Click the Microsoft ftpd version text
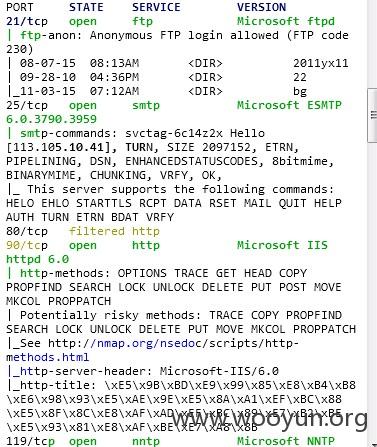The width and height of the screenshot is (377, 447). click(x=286, y=21)
